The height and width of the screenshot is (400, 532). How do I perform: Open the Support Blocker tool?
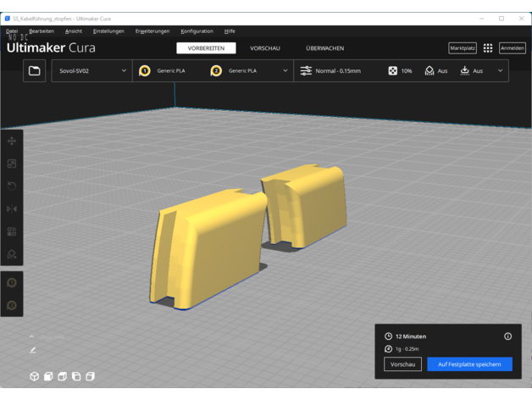pyautogui.click(x=12, y=254)
